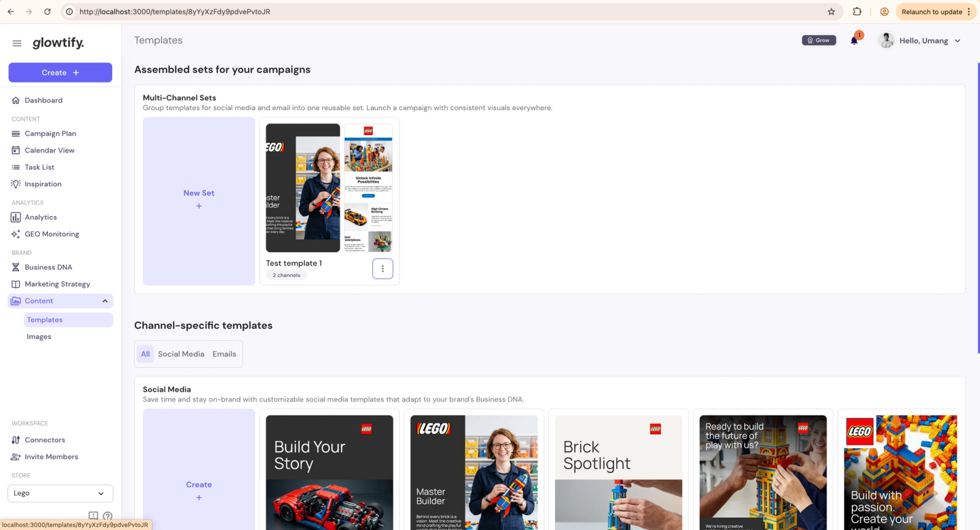Open the Test template 1 email thumbnail
This screenshot has width=980, height=530.
(368, 188)
